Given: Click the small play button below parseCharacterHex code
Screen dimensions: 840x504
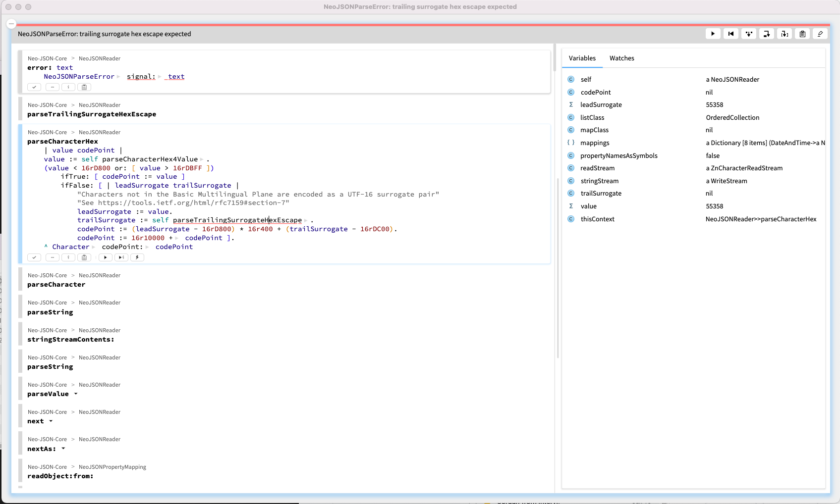Looking at the screenshot, I should tap(105, 257).
